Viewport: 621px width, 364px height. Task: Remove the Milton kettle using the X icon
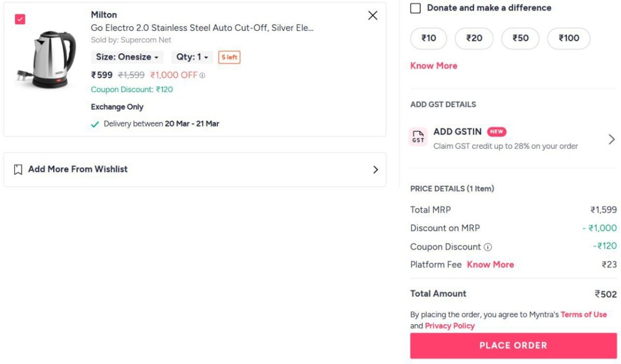click(373, 15)
